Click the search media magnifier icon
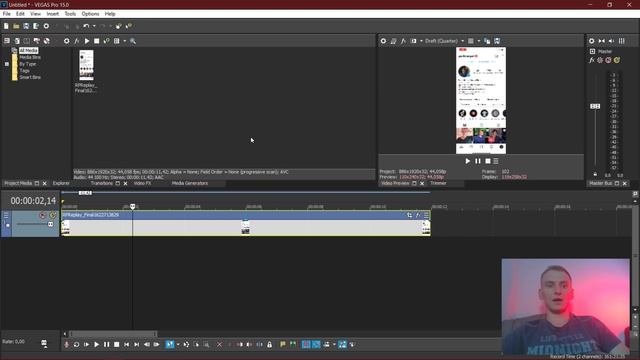640x360 pixels. click(133, 41)
